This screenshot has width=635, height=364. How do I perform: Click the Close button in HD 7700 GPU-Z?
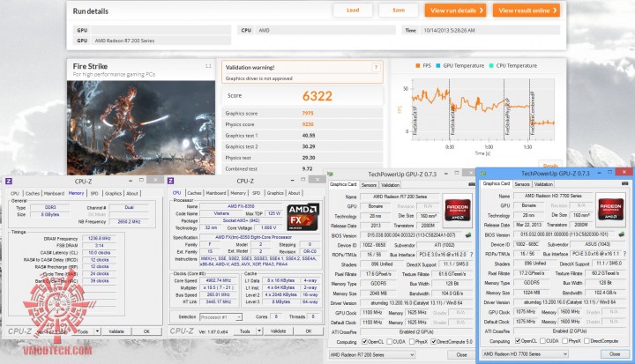point(615,354)
